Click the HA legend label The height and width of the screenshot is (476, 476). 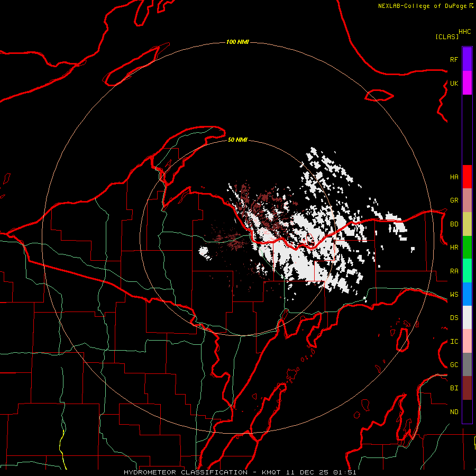coord(454,177)
